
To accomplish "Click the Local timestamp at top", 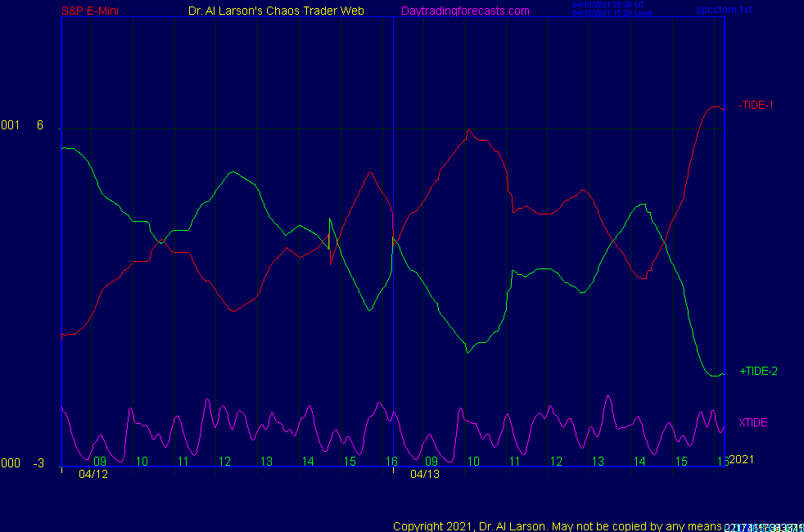I will pyautogui.click(x=610, y=13).
